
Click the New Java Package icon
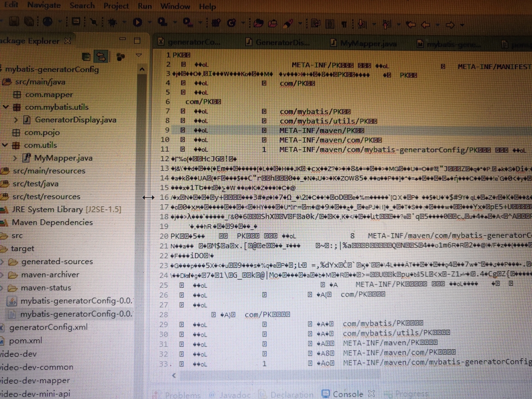(216, 23)
